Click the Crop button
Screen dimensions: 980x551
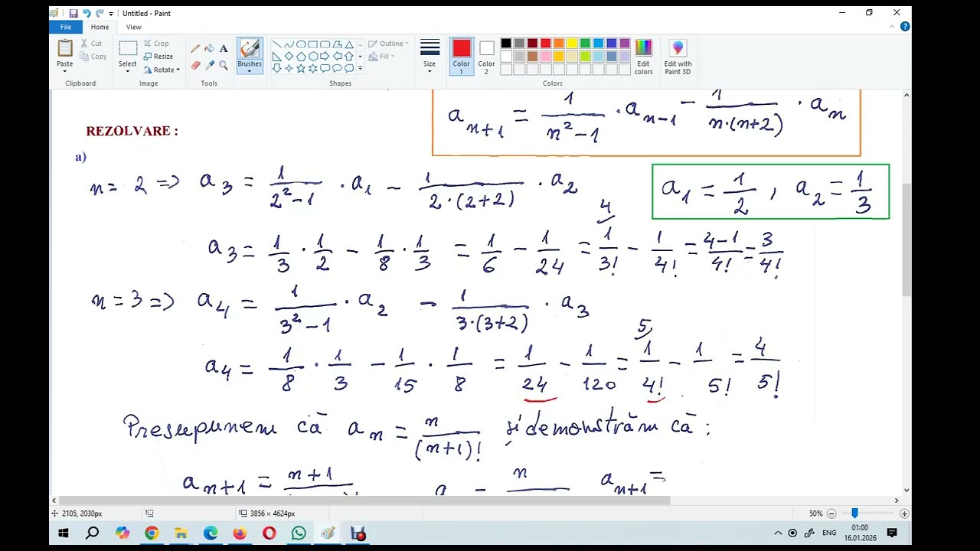[156, 44]
